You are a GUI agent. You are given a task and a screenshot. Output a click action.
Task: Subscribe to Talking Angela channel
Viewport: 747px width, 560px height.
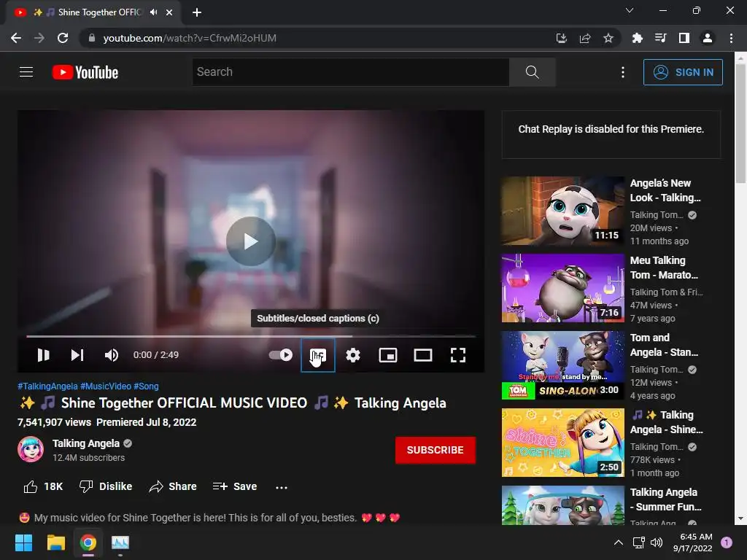tap(435, 450)
